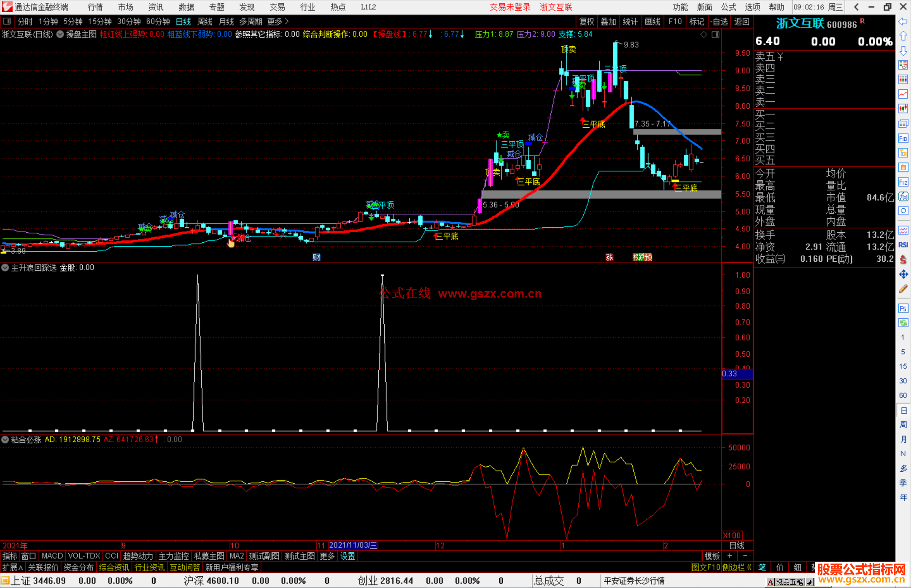Switch to the MACD indicator tab
This screenshot has width=911, height=588.
[x=52, y=556]
